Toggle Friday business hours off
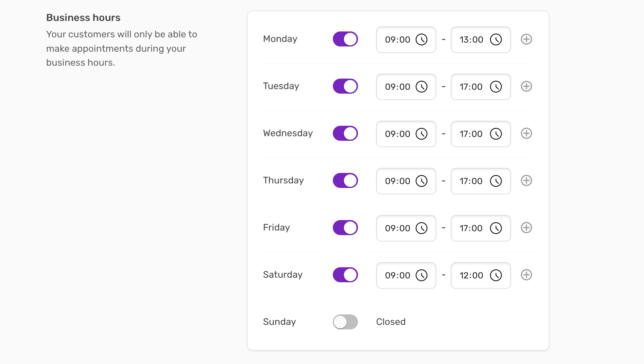This screenshot has width=644, height=364. [x=345, y=228]
